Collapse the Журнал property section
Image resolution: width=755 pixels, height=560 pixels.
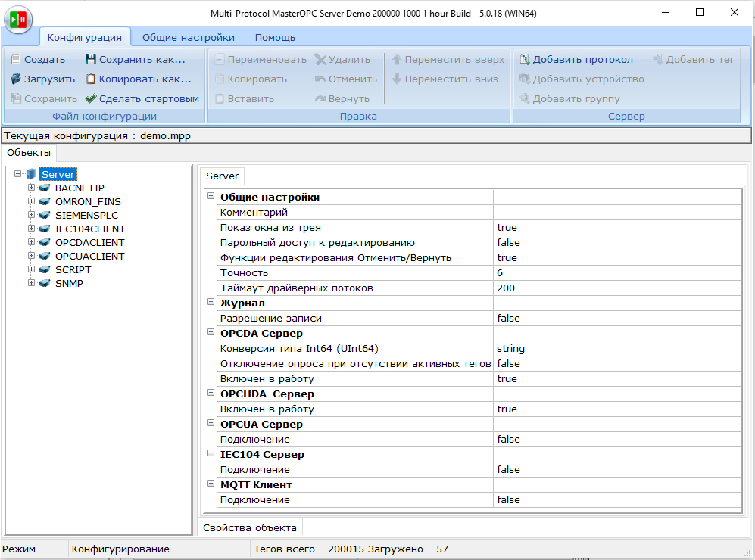211,302
